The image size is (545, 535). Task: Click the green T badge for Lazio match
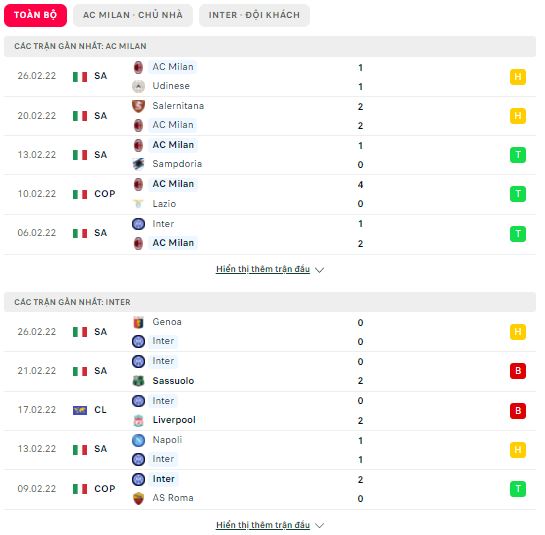click(518, 194)
